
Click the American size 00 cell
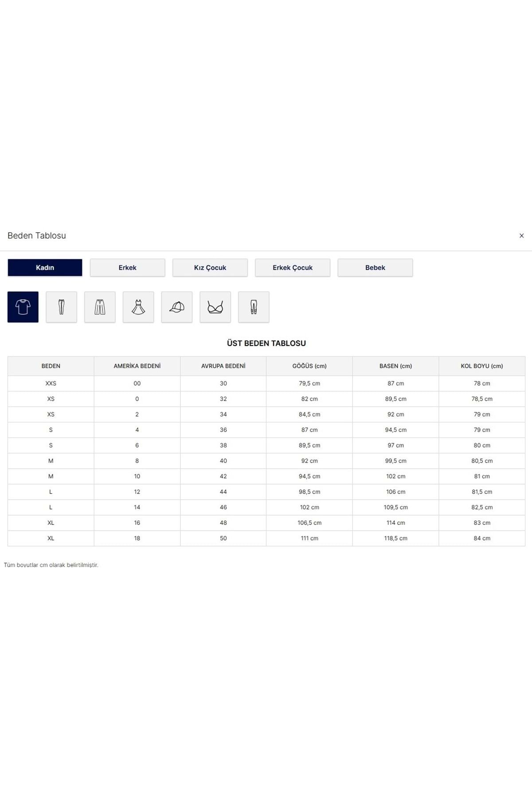click(x=137, y=383)
